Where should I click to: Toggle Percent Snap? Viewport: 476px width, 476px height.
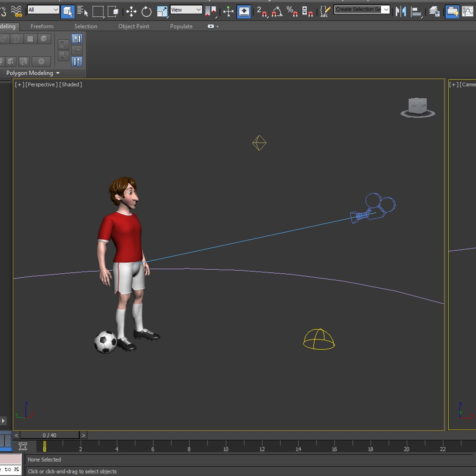pos(292,11)
